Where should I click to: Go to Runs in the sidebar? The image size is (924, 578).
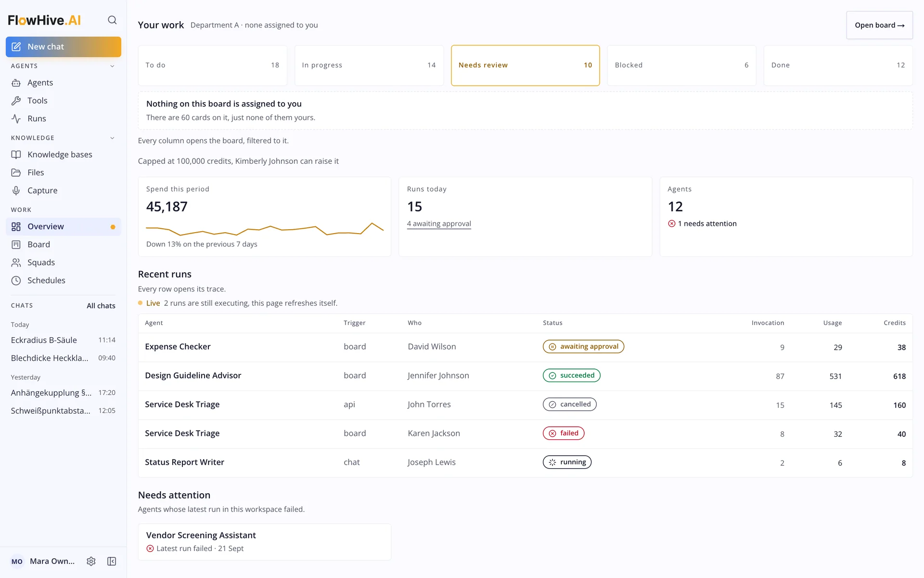click(64, 118)
